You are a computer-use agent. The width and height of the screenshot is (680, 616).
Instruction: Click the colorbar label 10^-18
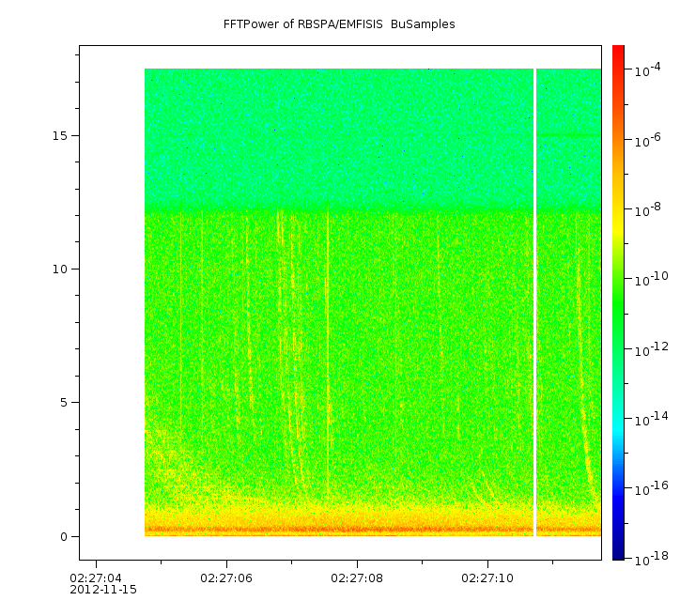pyautogui.click(x=652, y=559)
